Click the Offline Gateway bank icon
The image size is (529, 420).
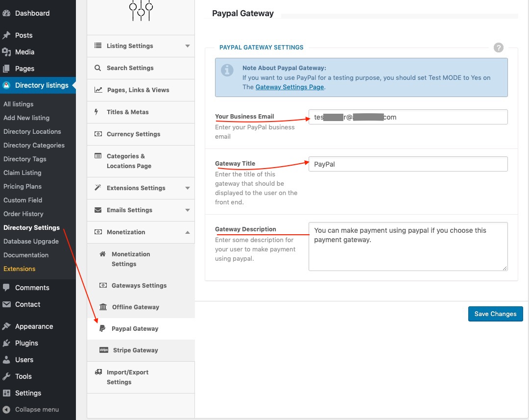103,307
